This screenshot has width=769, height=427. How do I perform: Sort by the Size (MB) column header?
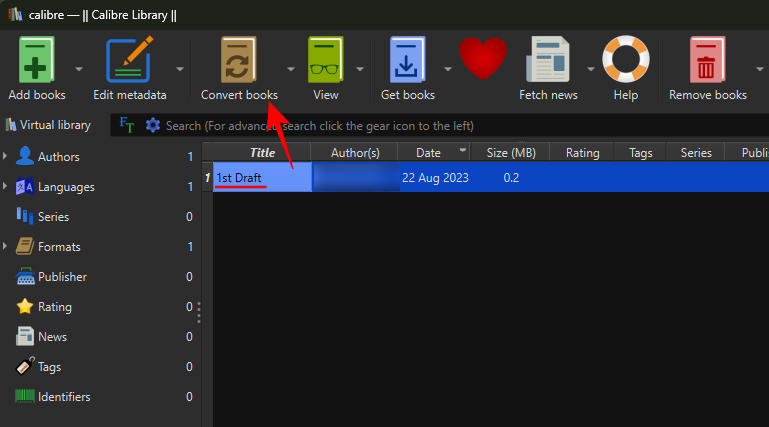coord(511,152)
